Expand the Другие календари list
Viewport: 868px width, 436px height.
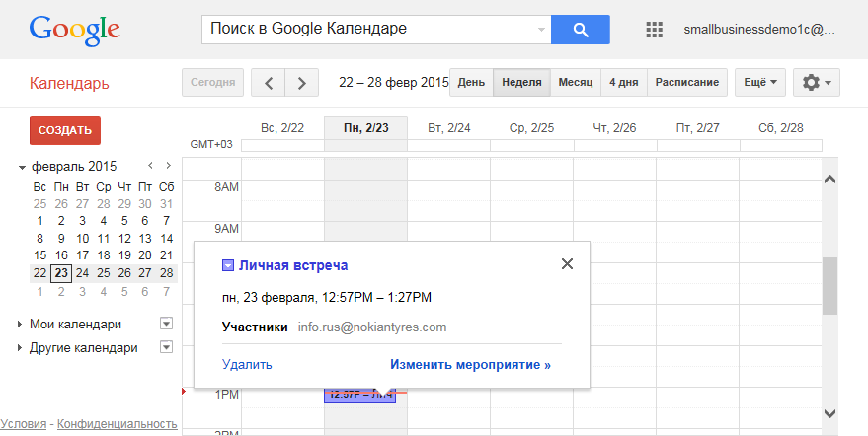tap(22, 347)
